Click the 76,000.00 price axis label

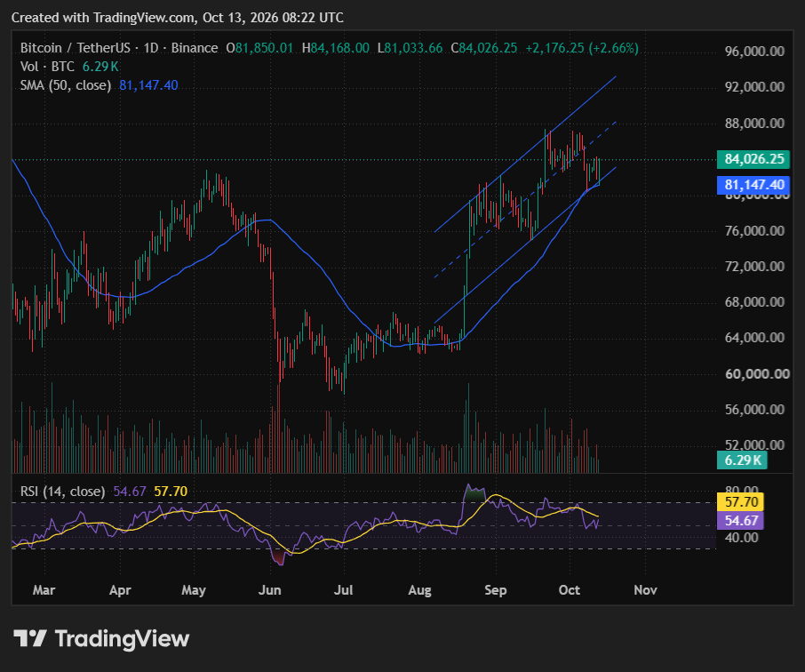754,231
